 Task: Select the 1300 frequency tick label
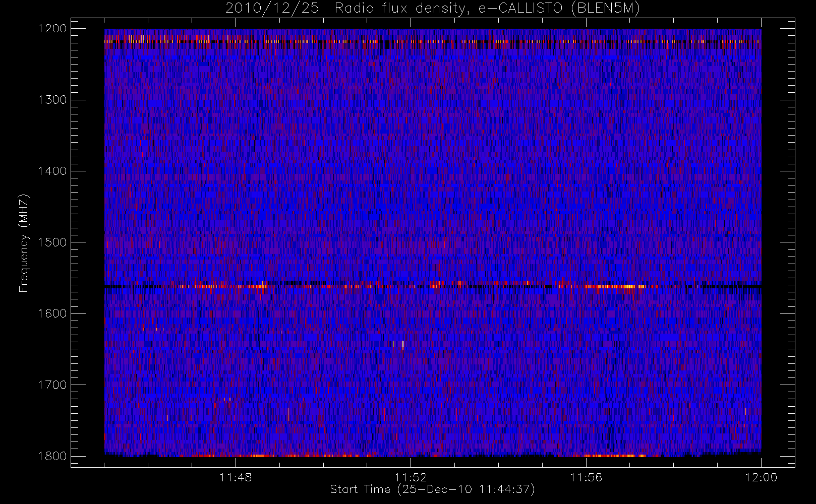tap(53, 100)
